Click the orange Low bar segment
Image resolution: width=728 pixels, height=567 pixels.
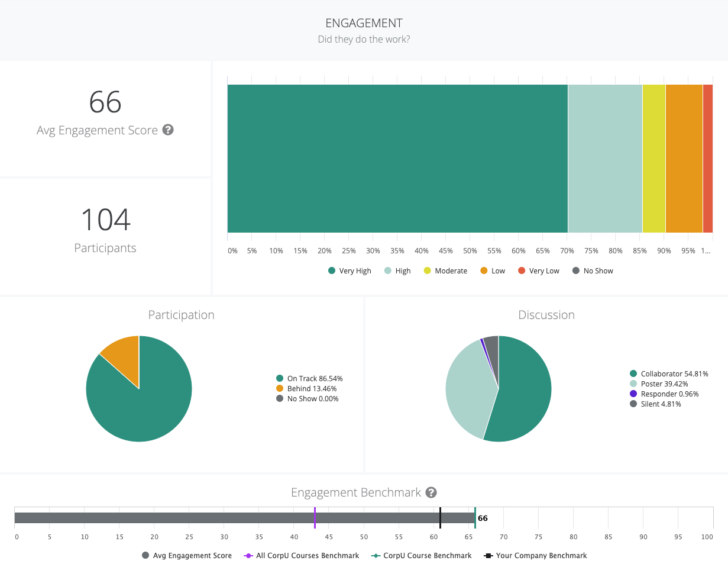pyautogui.click(x=684, y=159)
